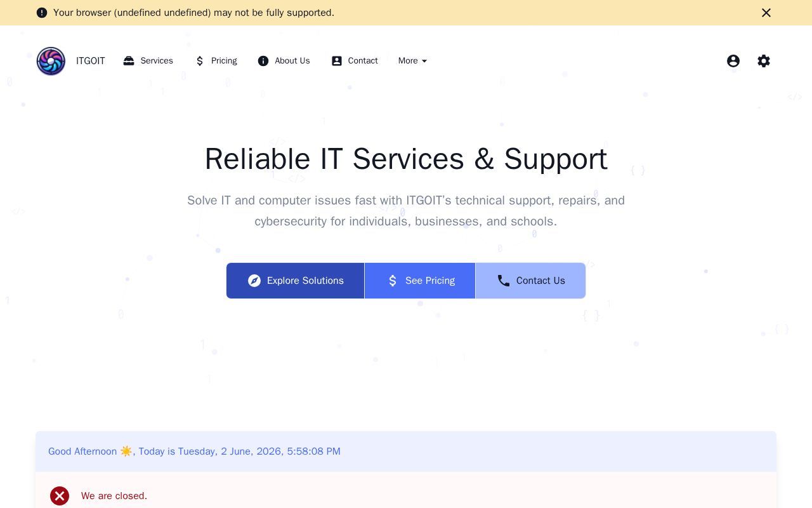The height and width of the screenshot is (508, 812).
Task: Click the red closed status icon
Action: point(60,496)
